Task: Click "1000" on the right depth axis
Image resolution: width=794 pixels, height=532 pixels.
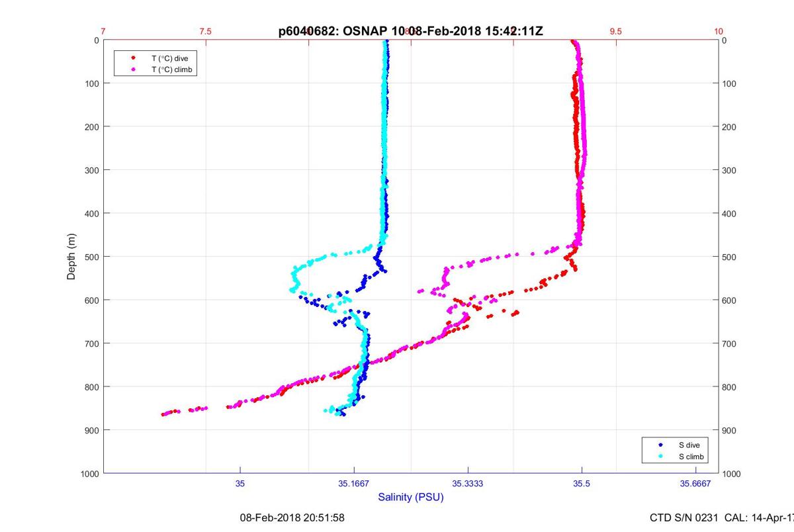Action: coord(732,474)
